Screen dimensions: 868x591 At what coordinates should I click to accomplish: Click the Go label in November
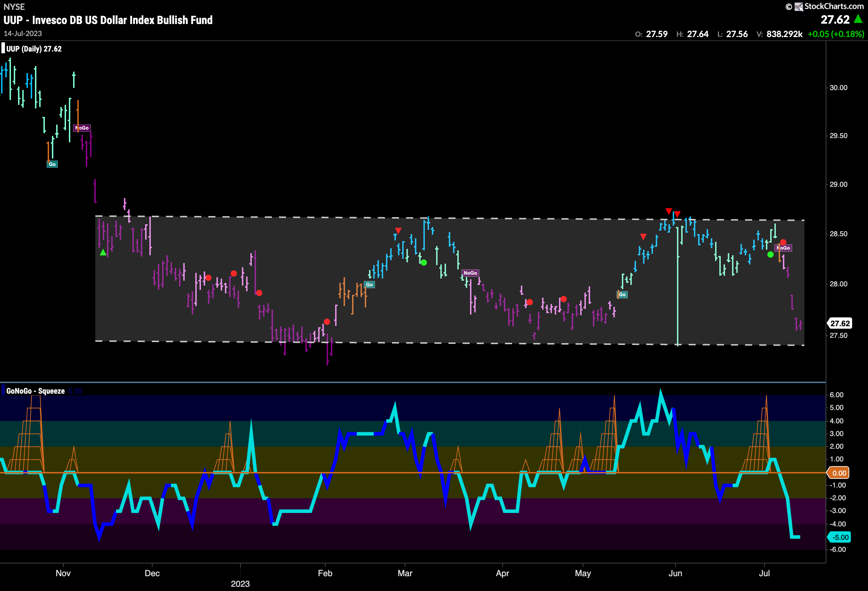coord(52,164)
